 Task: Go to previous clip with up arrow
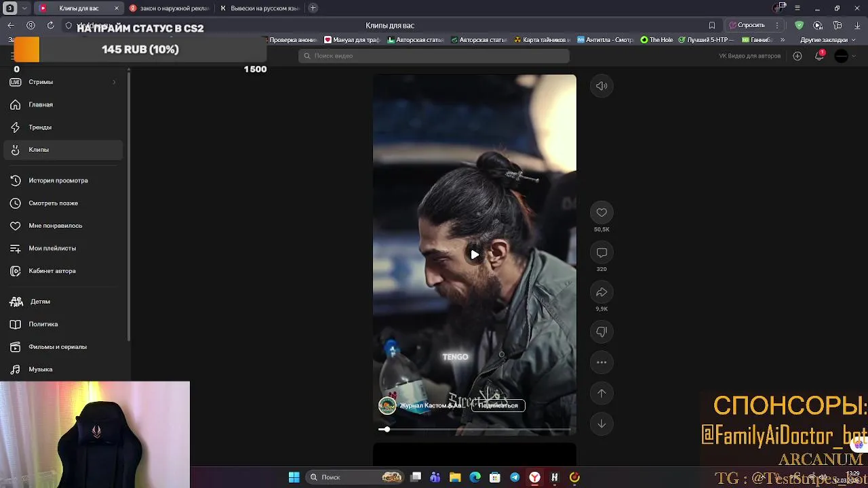[x=601, y=393]
